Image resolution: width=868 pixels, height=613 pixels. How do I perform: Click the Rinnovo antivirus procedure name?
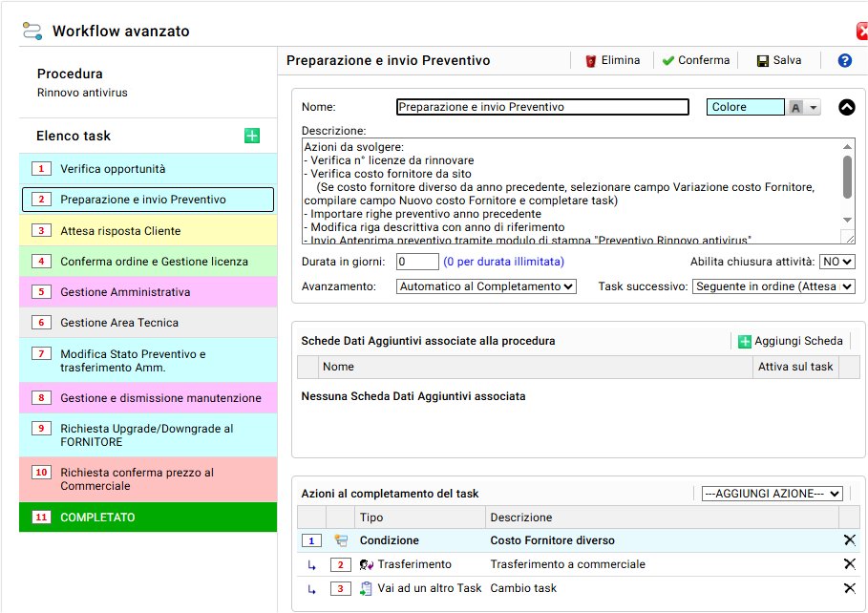[82, 93]
